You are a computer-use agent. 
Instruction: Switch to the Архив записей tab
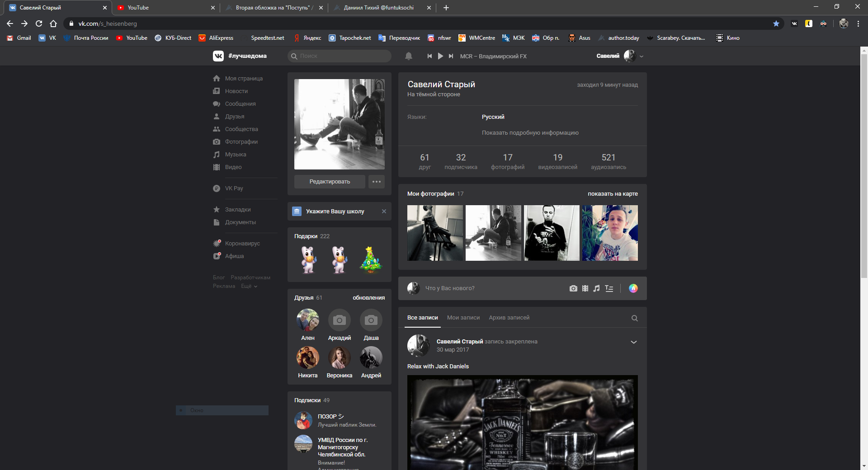point(509,318)
